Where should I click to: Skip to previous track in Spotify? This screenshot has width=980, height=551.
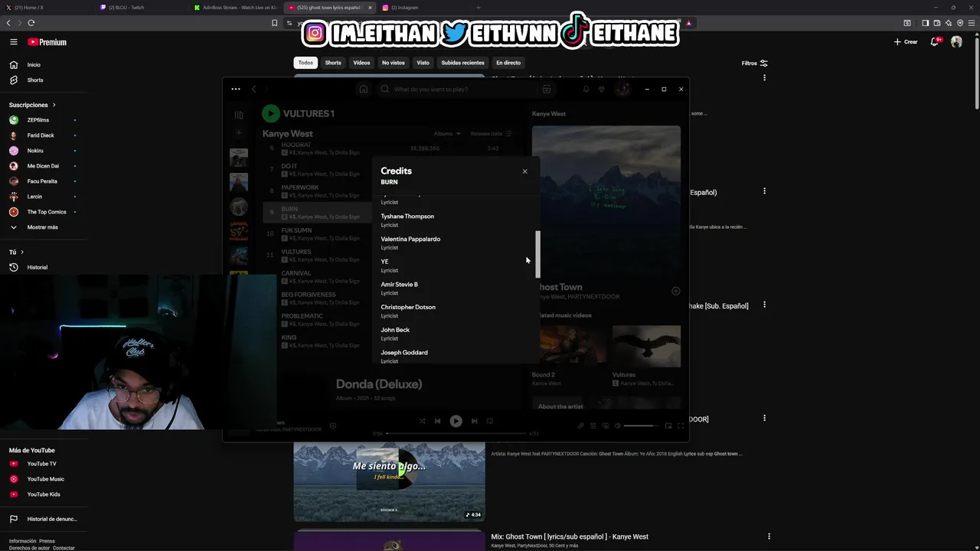click(x=437, y=421)
